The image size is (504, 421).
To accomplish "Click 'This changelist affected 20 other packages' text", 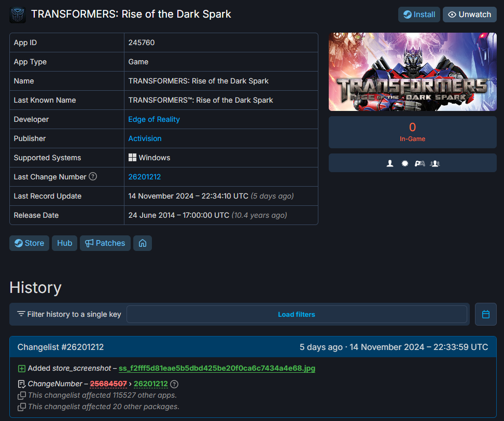I will 104,407.
